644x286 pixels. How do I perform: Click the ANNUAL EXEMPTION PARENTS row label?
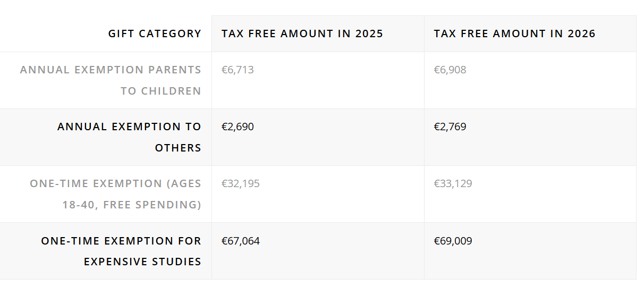(x=111, y=70)
